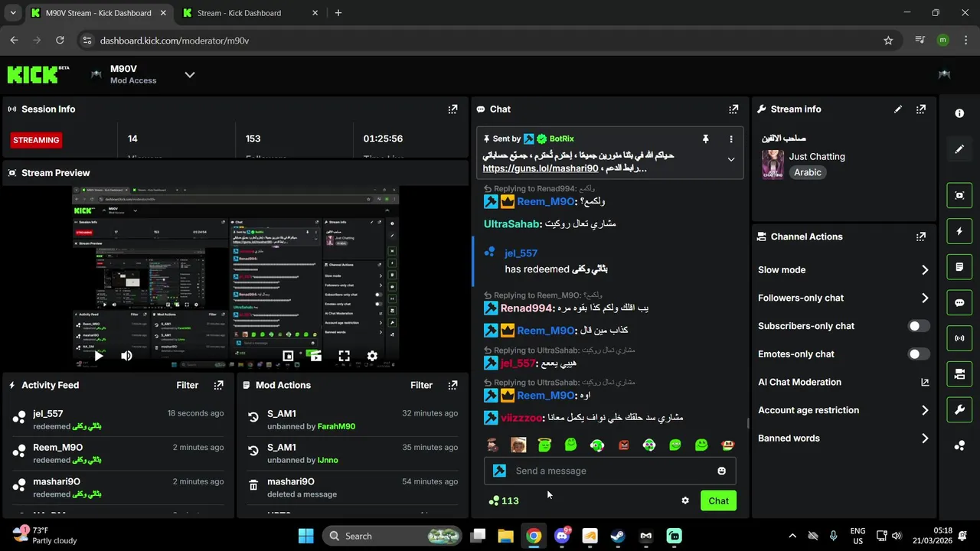Click the channel points icon in right sidebar

point(959,445)
